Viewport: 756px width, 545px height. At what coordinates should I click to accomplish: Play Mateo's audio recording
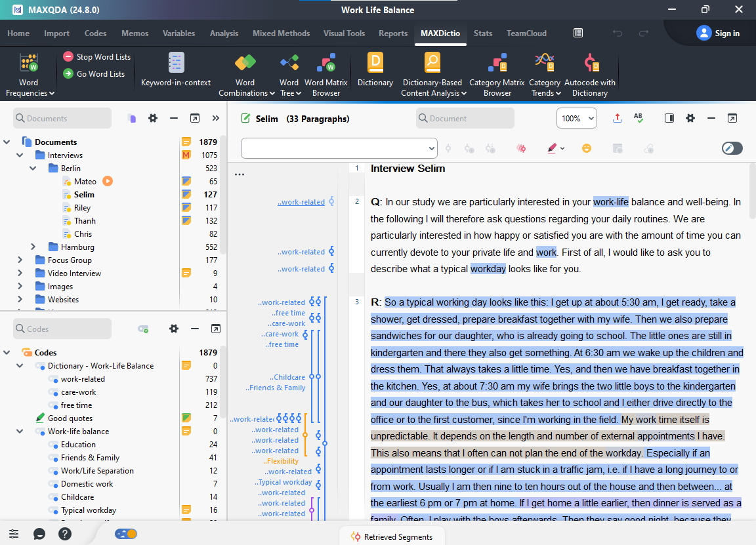[108, 181]
